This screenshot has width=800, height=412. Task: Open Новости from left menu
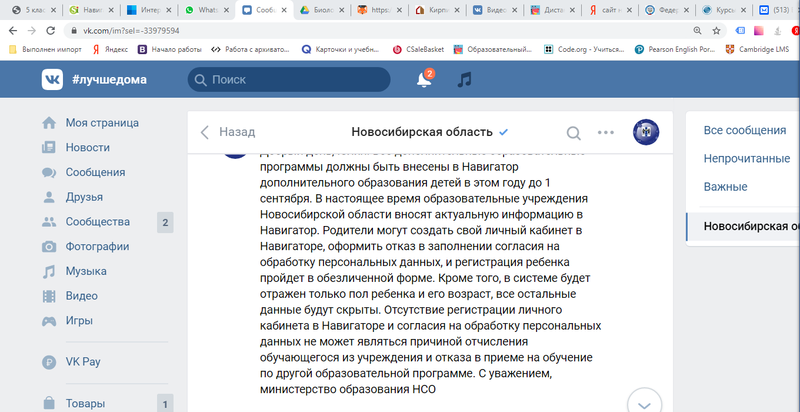[x=88, y=147]
